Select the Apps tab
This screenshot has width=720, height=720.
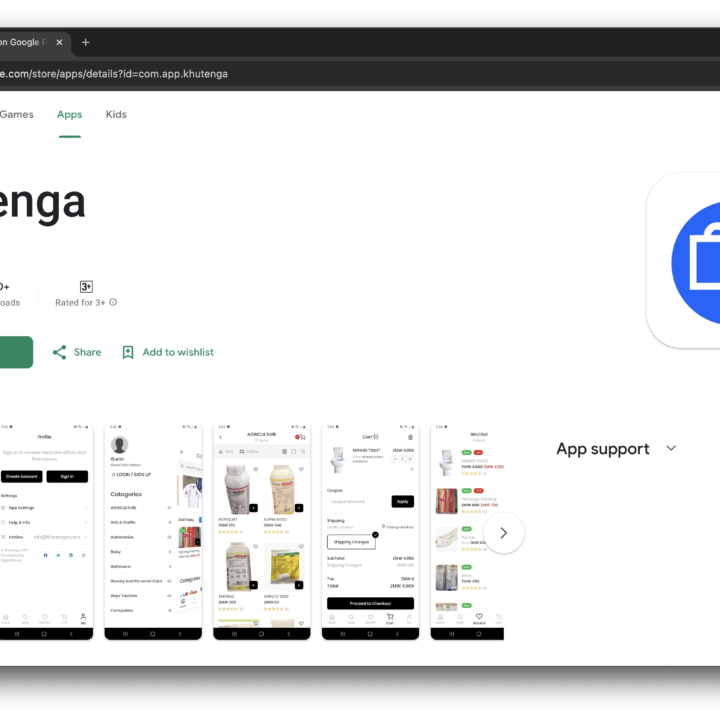(70, 114)
